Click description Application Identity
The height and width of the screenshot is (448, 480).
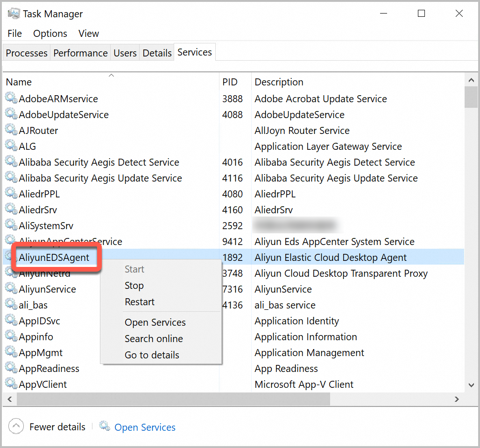(x=296, y=321)
